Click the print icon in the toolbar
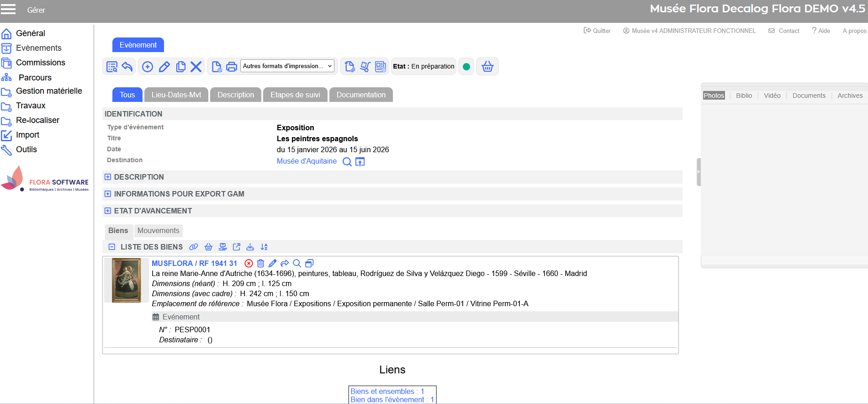The height and width of the screenshot is (404, 868). [232, 67]
